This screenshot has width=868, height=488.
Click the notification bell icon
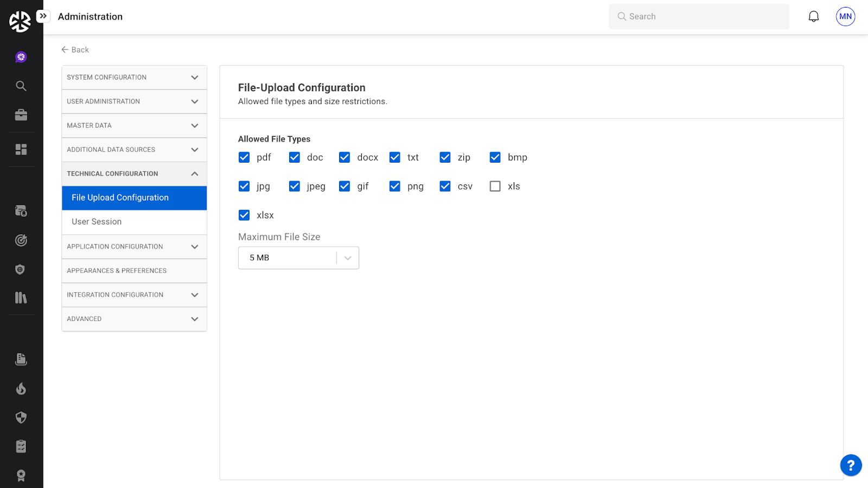point(813,17)
